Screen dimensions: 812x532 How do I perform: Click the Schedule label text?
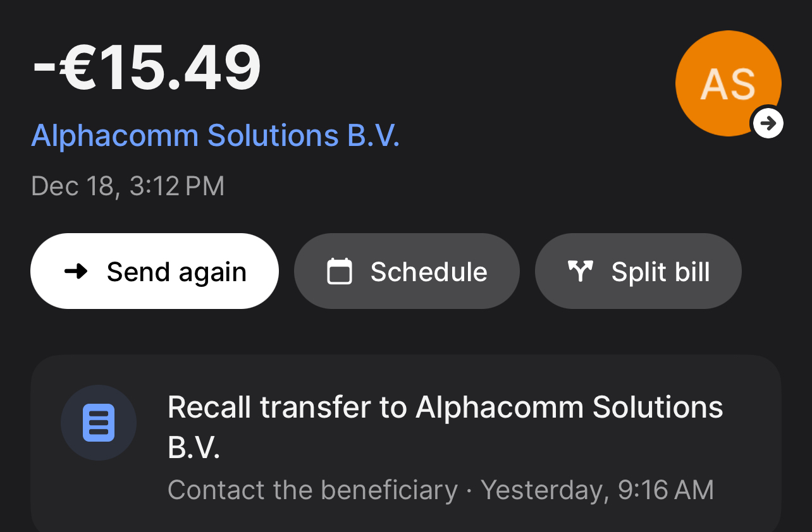[x=429, y=272]
